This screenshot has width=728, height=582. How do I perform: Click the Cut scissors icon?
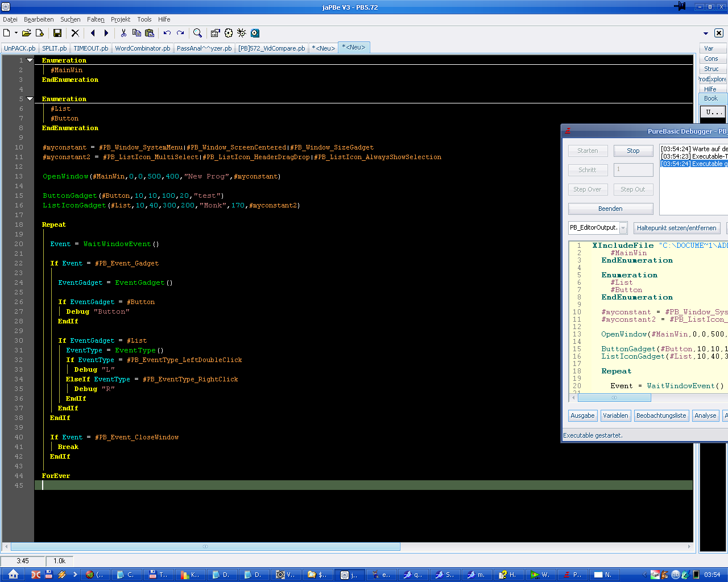123,34
